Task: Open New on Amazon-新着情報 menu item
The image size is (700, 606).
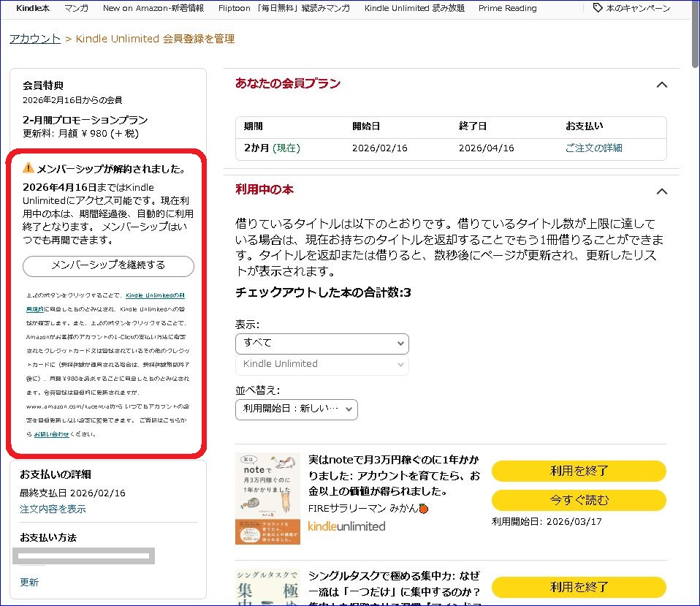Action: tap(153, 8)
